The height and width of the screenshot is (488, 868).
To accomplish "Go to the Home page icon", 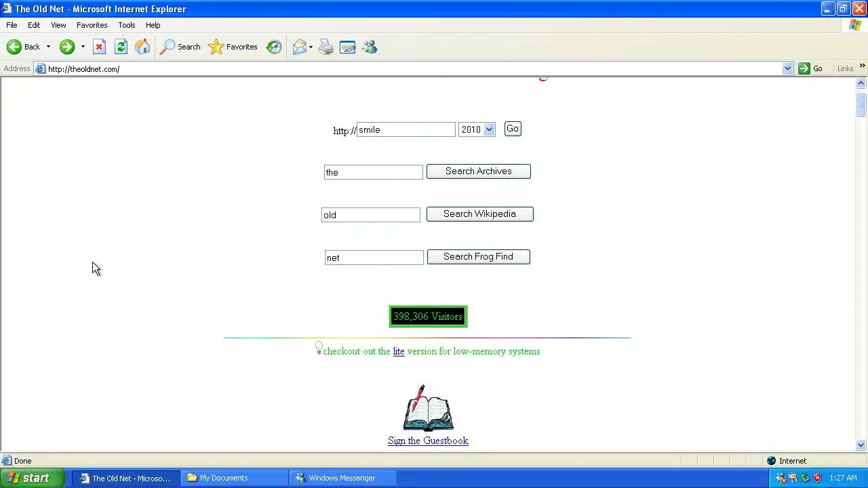I will [x=142, y=47].
